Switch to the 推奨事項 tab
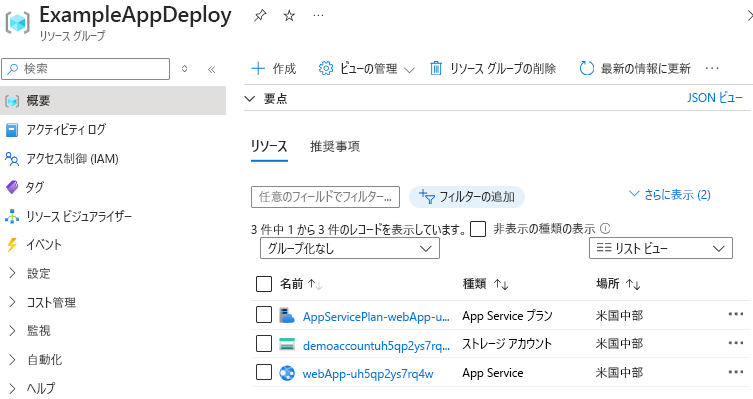Image resolution: width=753 pixels, height=399 pixels. point(335,146)
